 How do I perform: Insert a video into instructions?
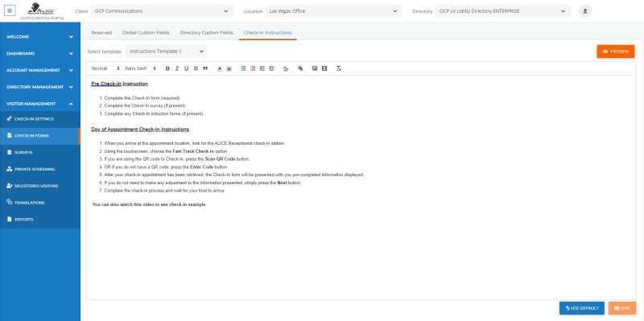point(324,68)
